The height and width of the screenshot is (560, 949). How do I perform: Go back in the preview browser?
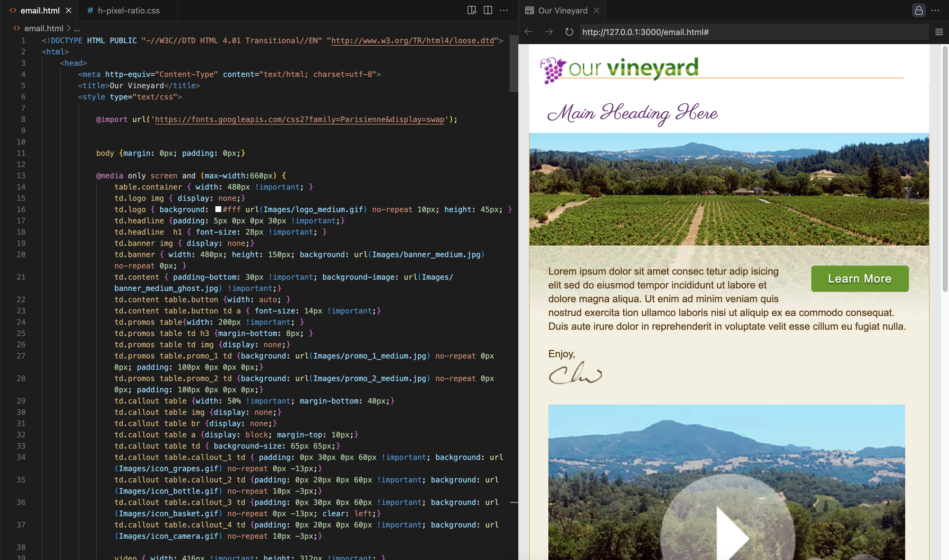pos(528,32)
